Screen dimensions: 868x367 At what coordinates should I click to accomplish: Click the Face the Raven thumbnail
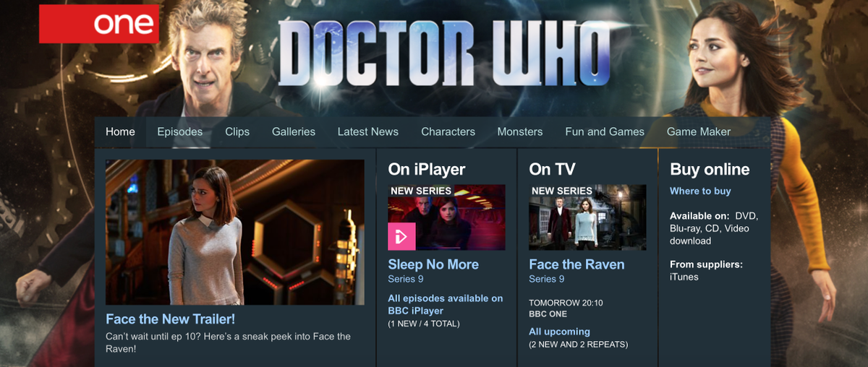coord(587,217)
